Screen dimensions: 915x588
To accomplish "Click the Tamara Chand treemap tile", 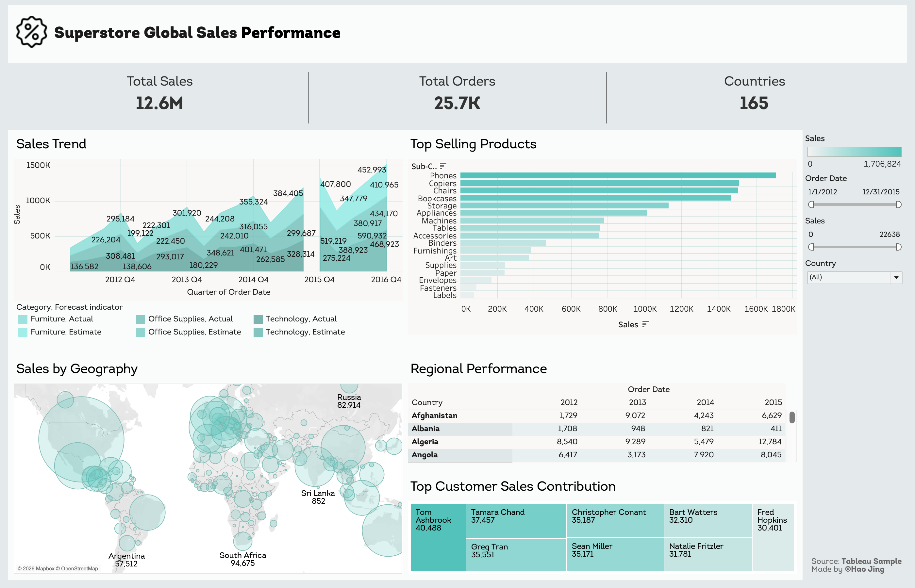I will pyautogui.click(x=516, y=520).
